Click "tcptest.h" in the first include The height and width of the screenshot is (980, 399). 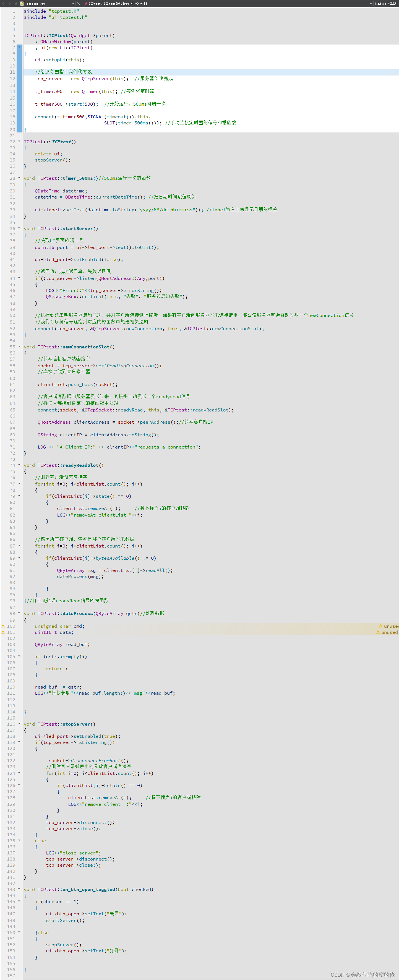point(64,11)
